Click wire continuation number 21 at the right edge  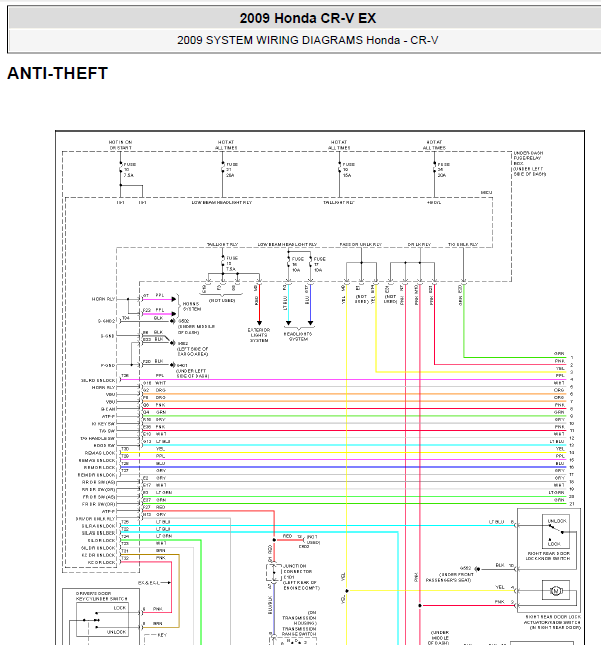pyautogui.click(x=571, y=503)
